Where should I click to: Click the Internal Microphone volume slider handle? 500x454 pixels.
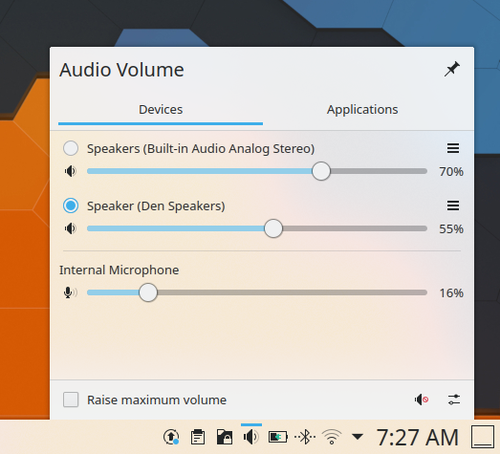pyautogui.click(x=148, y=293)
